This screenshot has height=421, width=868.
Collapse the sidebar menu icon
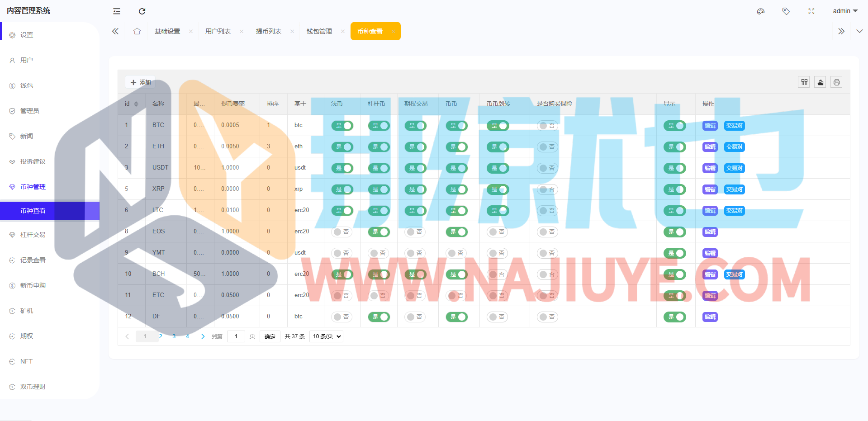tap(117, 11)
